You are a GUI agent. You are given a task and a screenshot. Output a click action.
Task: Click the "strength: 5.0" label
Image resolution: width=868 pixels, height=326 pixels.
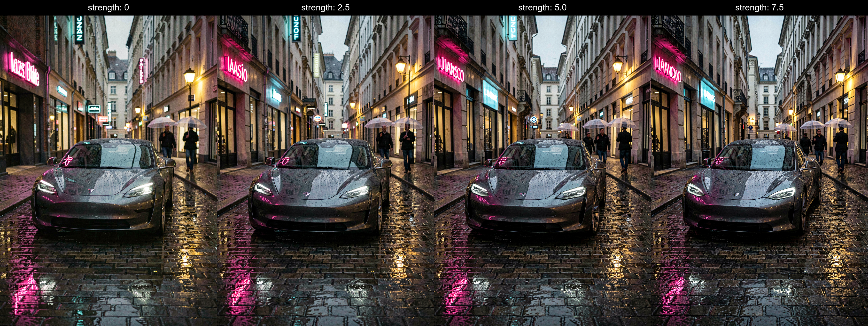(x=542, y=8)
